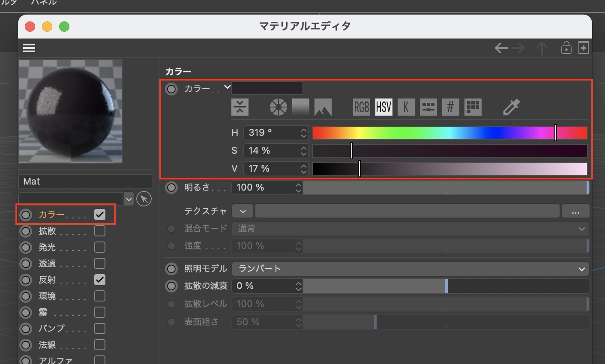Open the color wheel mode
This screenshot has height=364, width=605.
[x=279, y=107]
